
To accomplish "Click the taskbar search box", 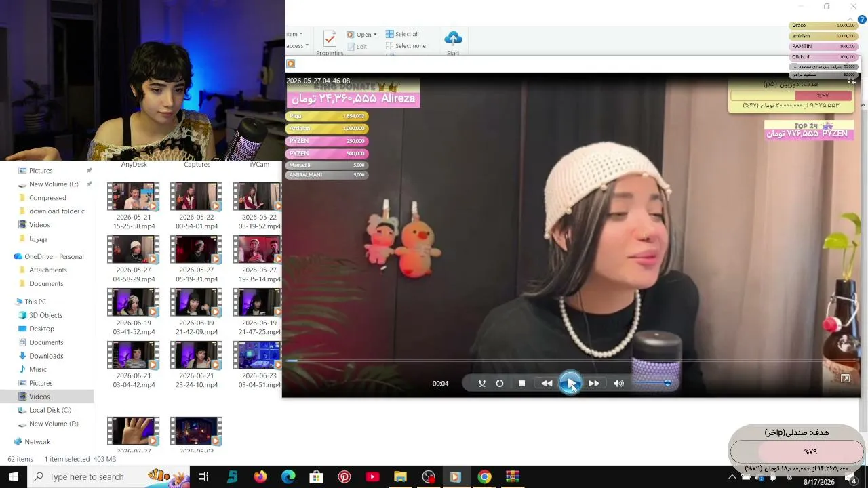I will [x=108, y=476].
